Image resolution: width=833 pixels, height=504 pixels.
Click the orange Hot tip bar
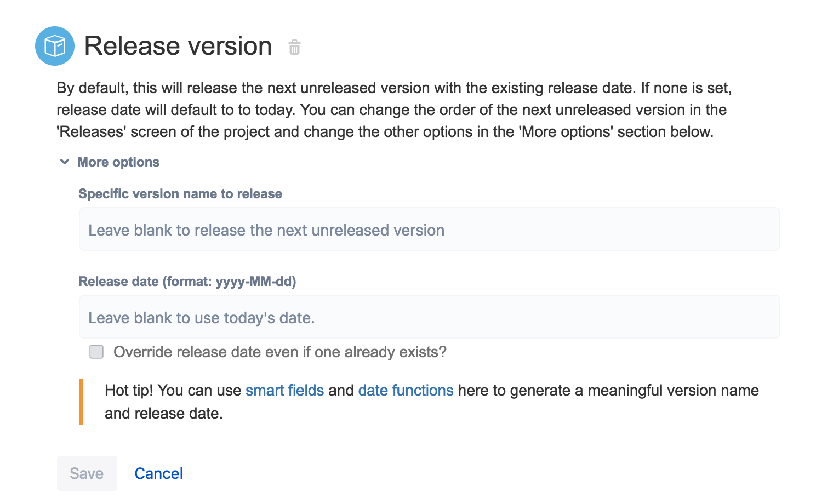pyautogui.click(x=81, y=402)
